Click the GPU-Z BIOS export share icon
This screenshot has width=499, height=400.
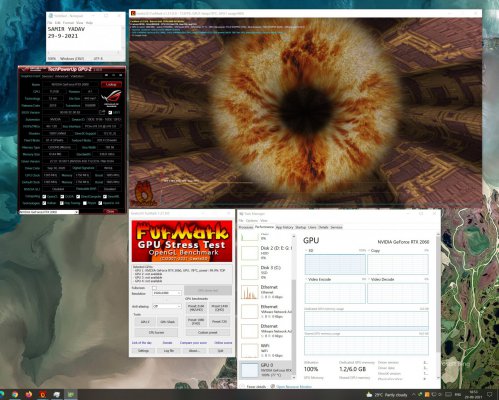coord(102,113)
